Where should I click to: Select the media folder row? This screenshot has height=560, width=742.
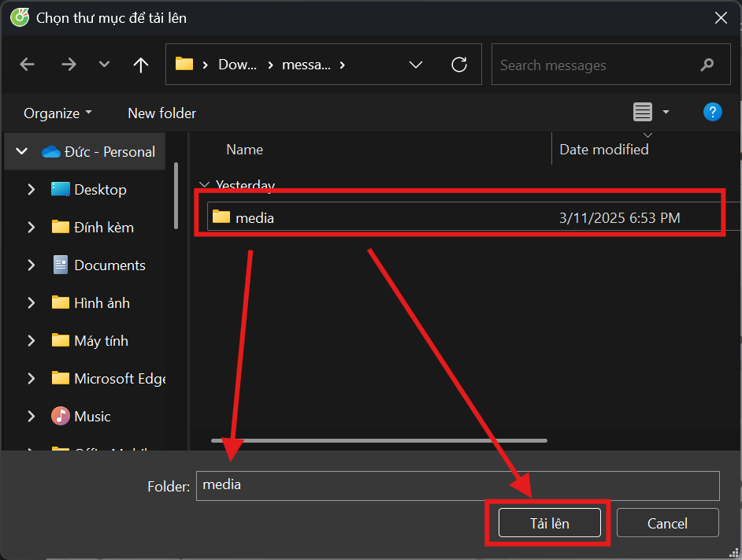point(473,217)
